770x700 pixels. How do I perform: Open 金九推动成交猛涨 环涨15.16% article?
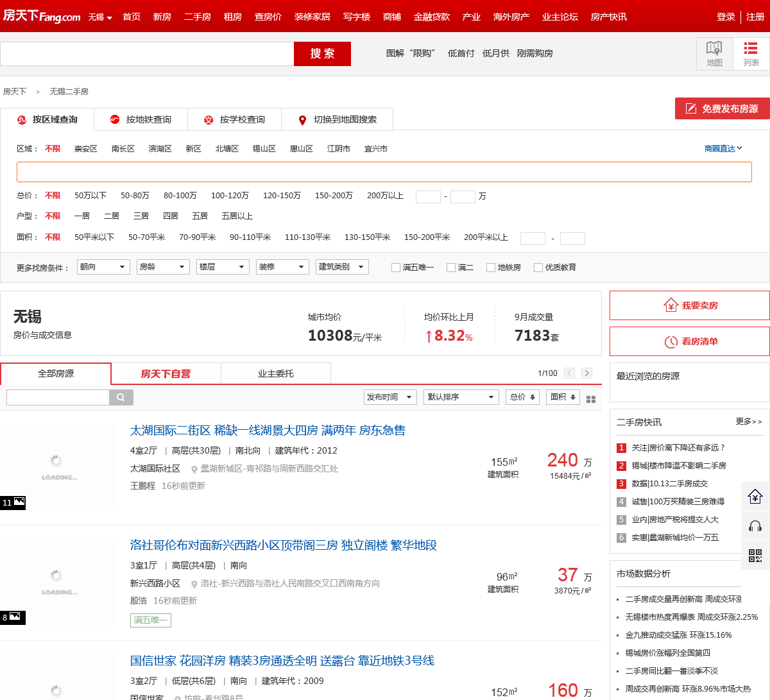(x=678, y=635)
